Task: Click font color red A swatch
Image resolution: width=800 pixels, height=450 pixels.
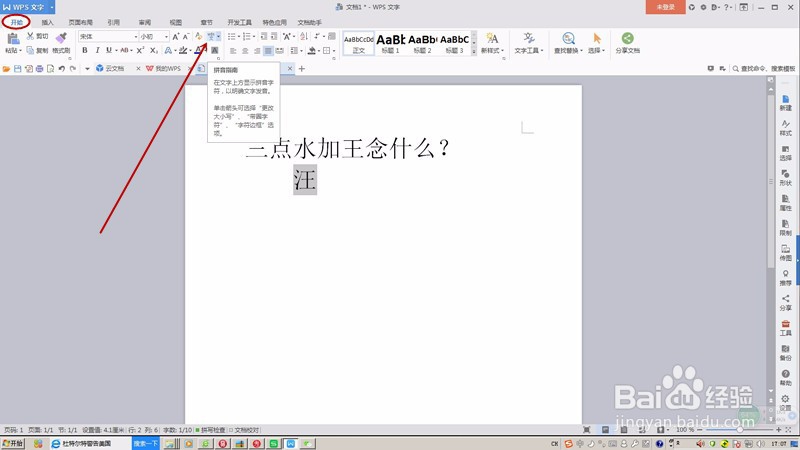Action: pyautogui.click(x=199, y=51)
